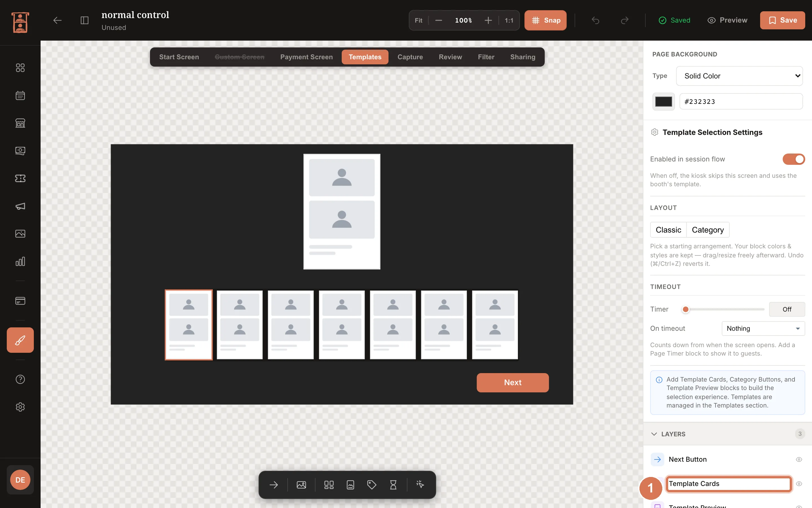
Task: Select Category layout option
Action: [708, 230]
